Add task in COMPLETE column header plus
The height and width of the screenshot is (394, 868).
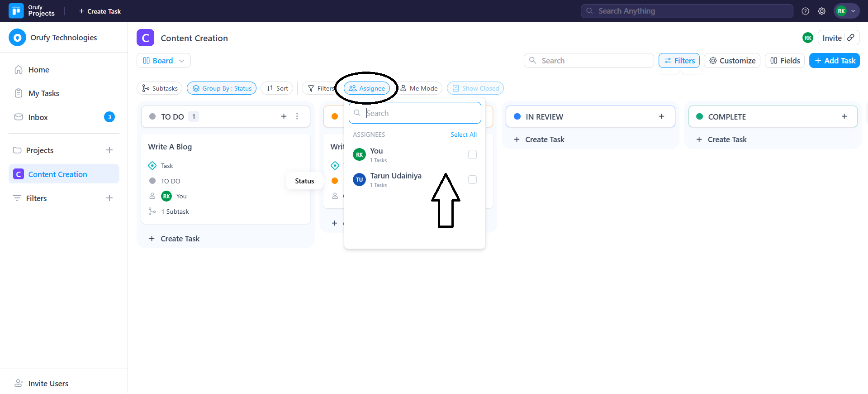(844, 116)
